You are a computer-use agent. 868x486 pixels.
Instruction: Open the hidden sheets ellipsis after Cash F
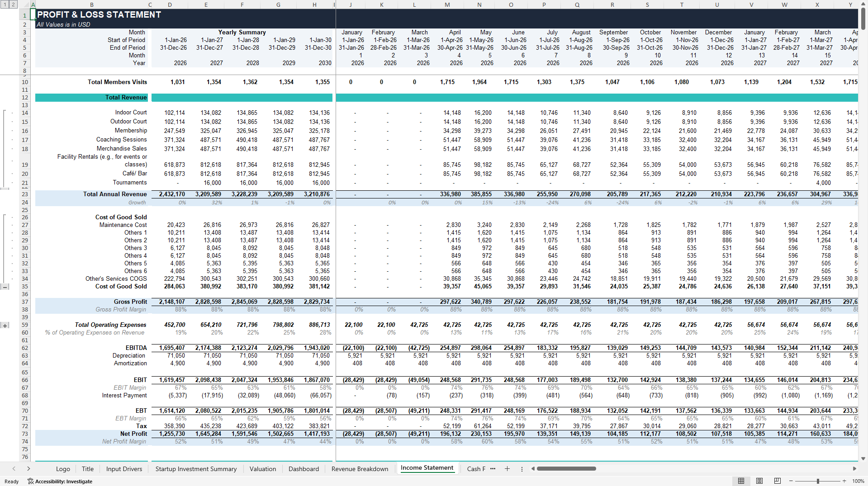[x=493, y=469]
